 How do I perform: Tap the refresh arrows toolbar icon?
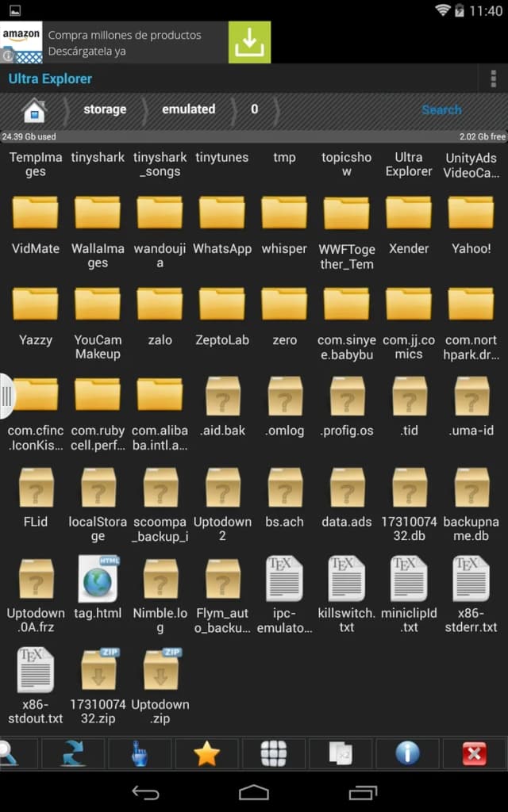coord(73,753)
